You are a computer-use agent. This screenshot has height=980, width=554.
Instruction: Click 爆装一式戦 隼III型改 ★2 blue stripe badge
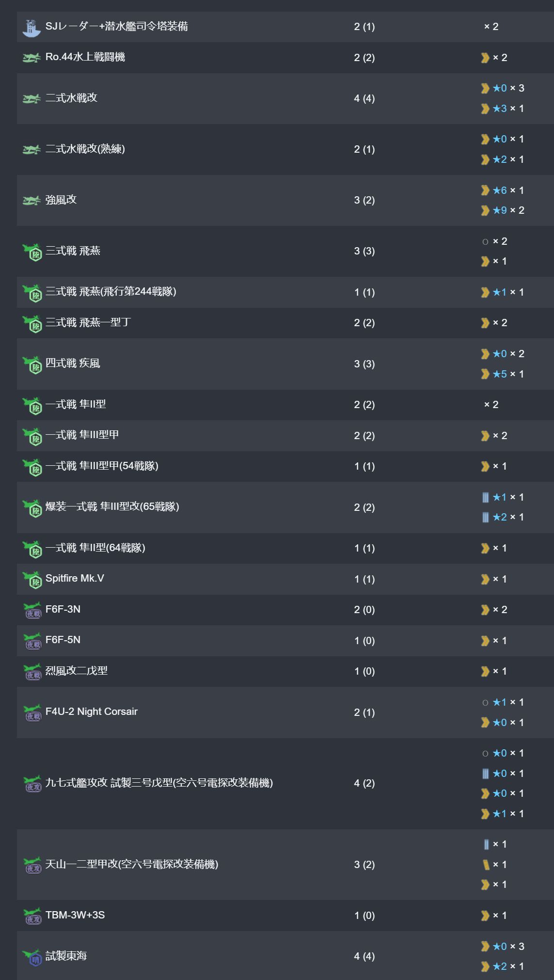point(486,517)
